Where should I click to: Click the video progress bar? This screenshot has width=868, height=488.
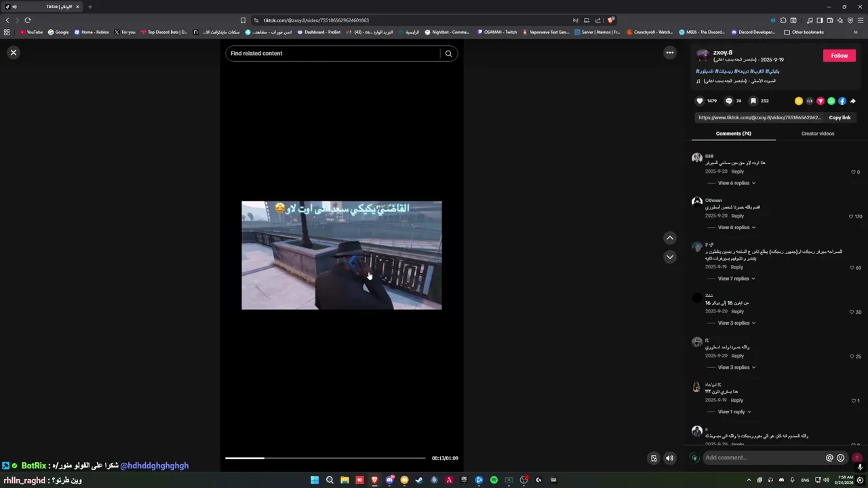325,458
